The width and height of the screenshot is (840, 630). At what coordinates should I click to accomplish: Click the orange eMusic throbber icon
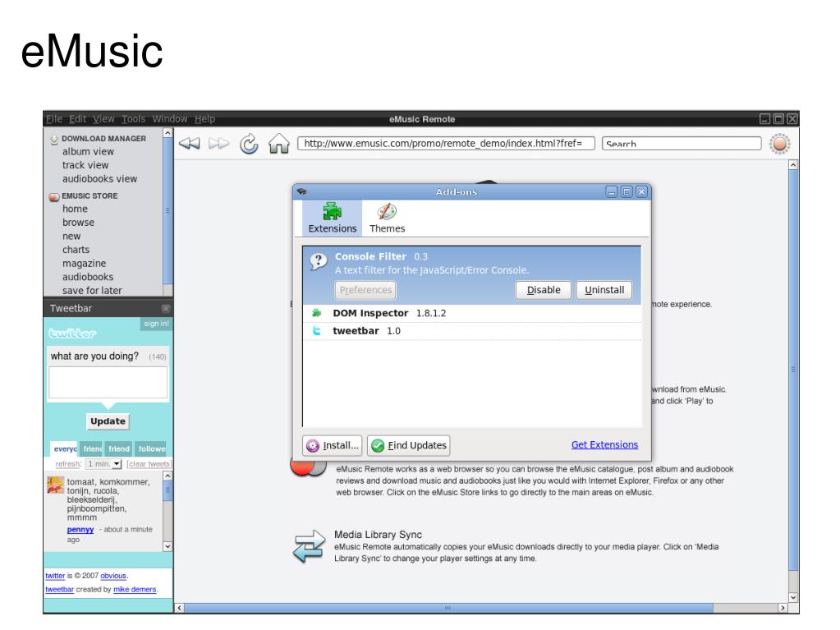pyautogui.click(x=779, y=144)
